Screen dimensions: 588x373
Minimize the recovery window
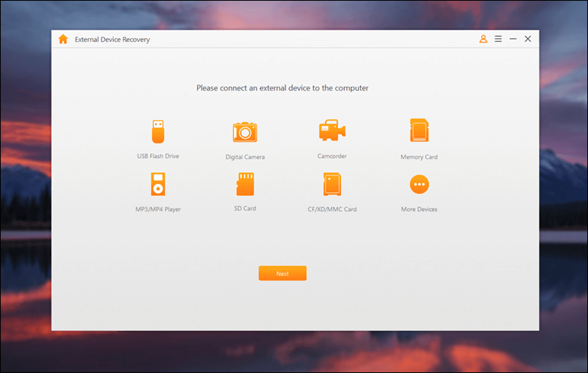point(513,39)
